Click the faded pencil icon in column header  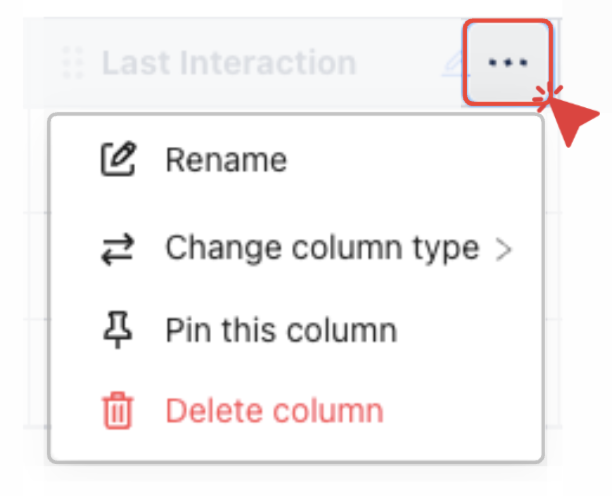coord(452,63)
